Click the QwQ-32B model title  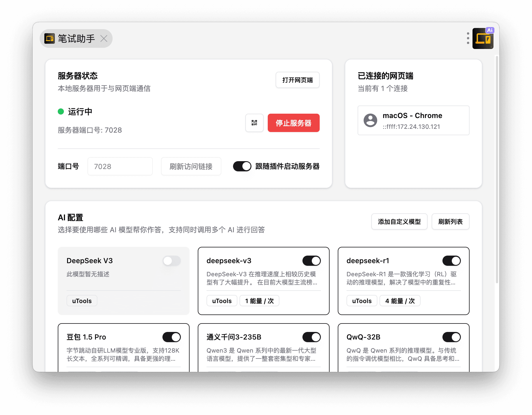363,337
